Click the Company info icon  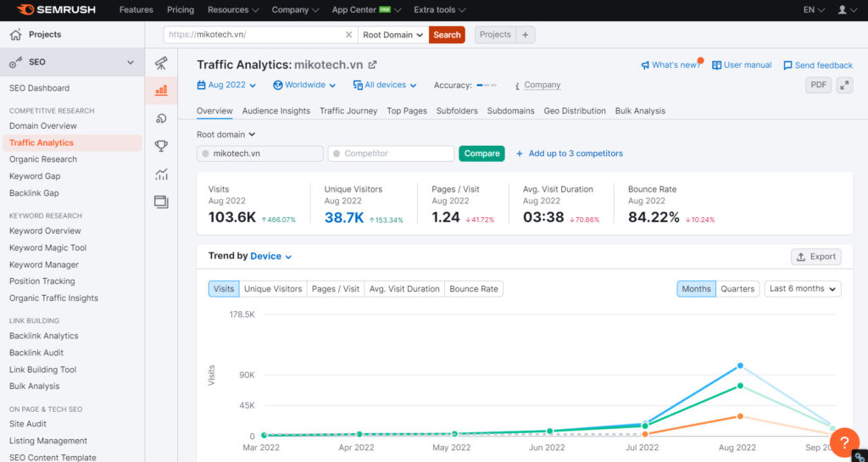[x=516, y=86]
